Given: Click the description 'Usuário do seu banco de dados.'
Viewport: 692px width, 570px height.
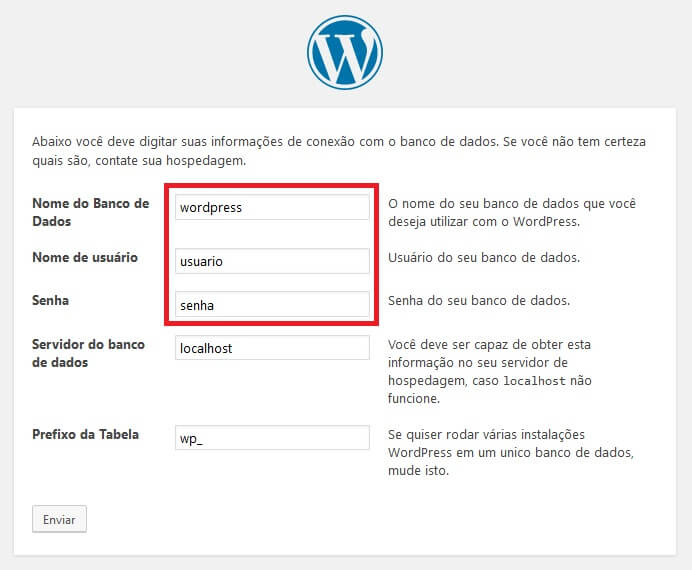Looking at the screenshot, I should coord(484,258).
